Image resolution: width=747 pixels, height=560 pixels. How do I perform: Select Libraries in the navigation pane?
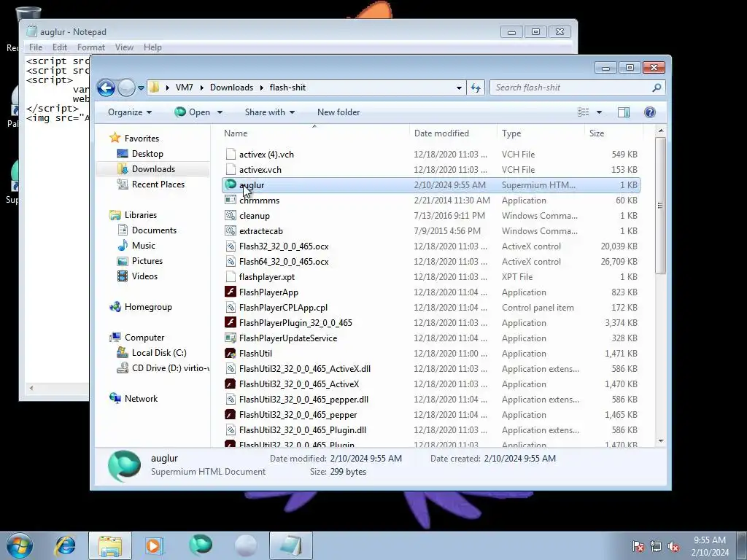[141, 215]
